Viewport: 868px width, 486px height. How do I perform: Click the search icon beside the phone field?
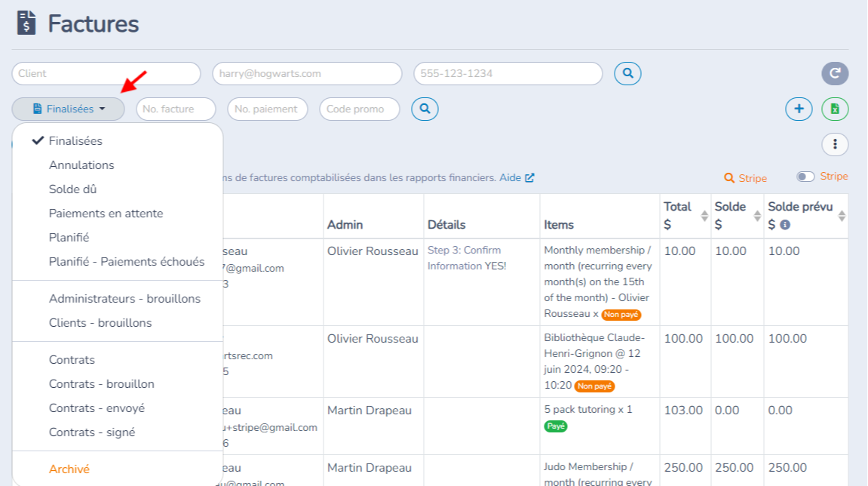pos(627,73)
